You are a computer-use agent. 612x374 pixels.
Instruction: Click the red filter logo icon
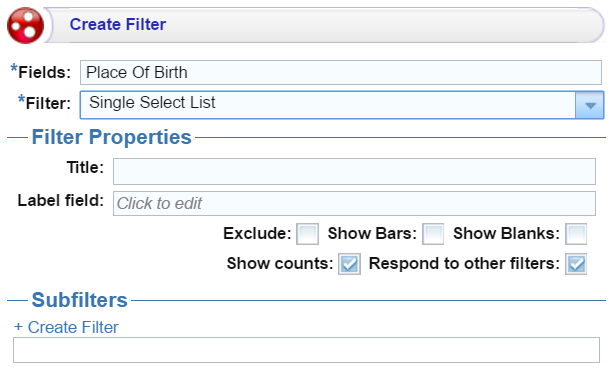tap(25, 25)
